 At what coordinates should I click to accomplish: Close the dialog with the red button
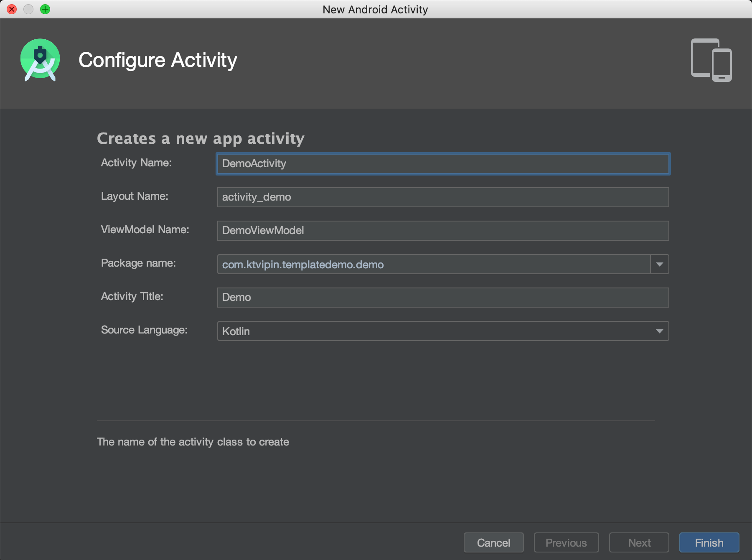[12, 9]
